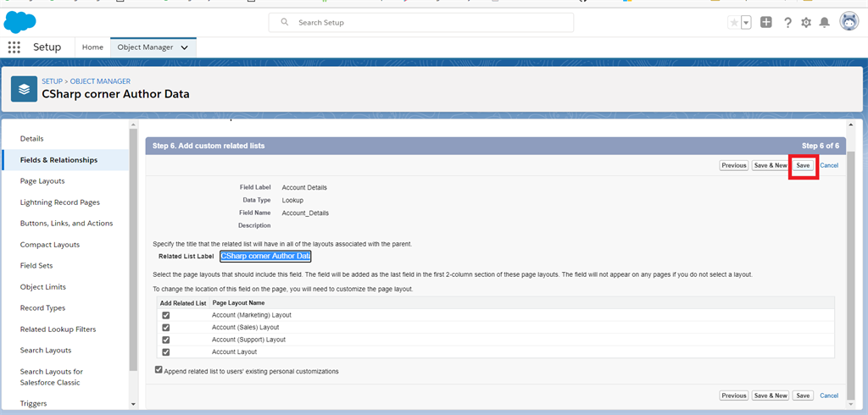Open the user profile avatar
The width and height of the screenshot is (868, 415).
click(x=849, y=22)
